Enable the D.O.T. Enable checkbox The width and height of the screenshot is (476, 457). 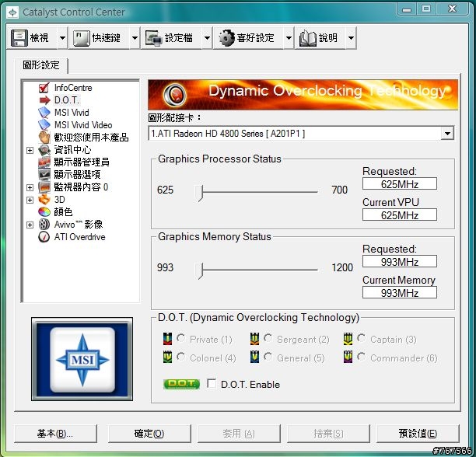[x=212, y=383]
